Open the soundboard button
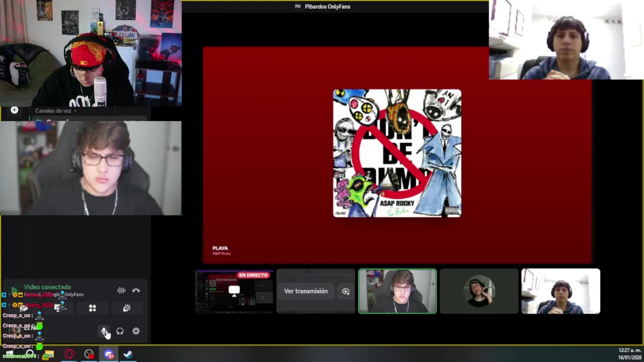Viewport: 644px width, 362px height. (127, 308)
